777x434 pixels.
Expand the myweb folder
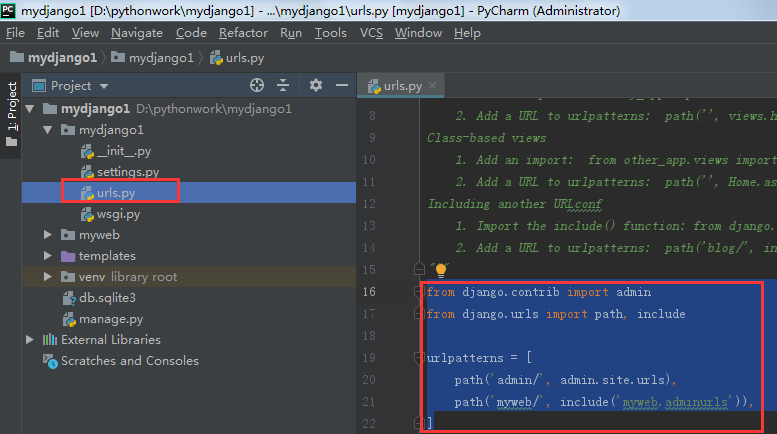48,235
